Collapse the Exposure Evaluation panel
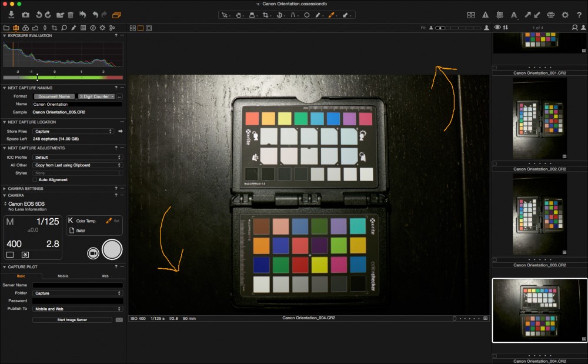 (x=5, y=36)
